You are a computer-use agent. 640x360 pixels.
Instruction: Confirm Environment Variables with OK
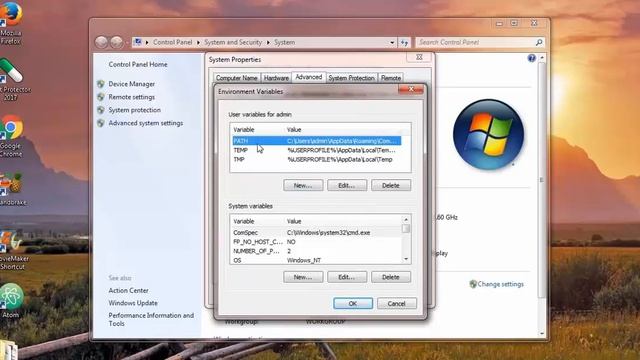tap(353, 304)
